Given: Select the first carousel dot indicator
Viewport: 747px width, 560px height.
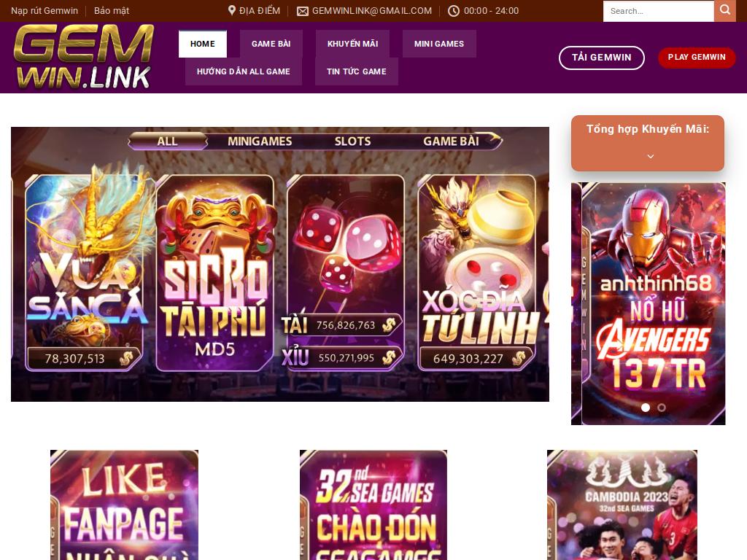Looking at the screenshot, I should tap(646, 408).
